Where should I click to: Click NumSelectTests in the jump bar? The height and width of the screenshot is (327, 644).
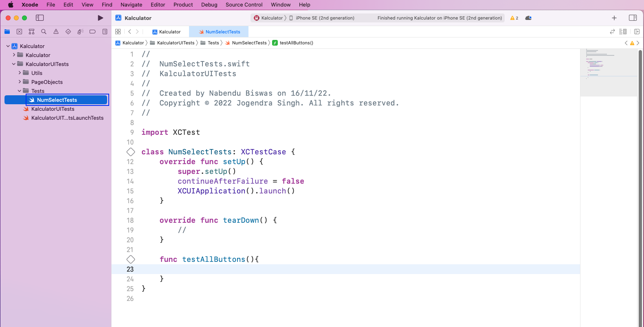coord(246,43)
